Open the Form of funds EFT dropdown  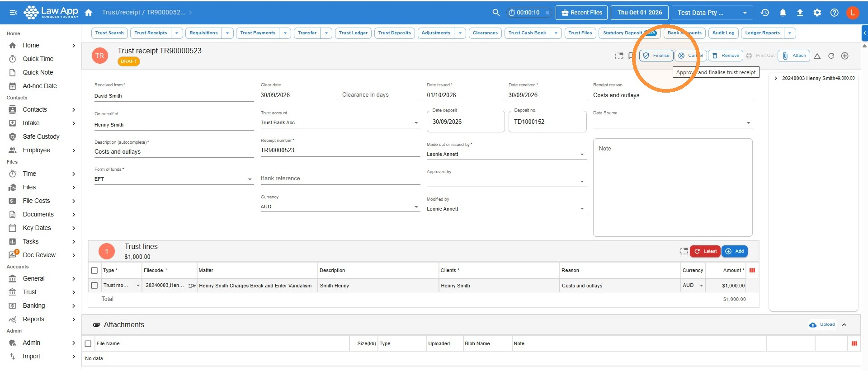[174, 179]
